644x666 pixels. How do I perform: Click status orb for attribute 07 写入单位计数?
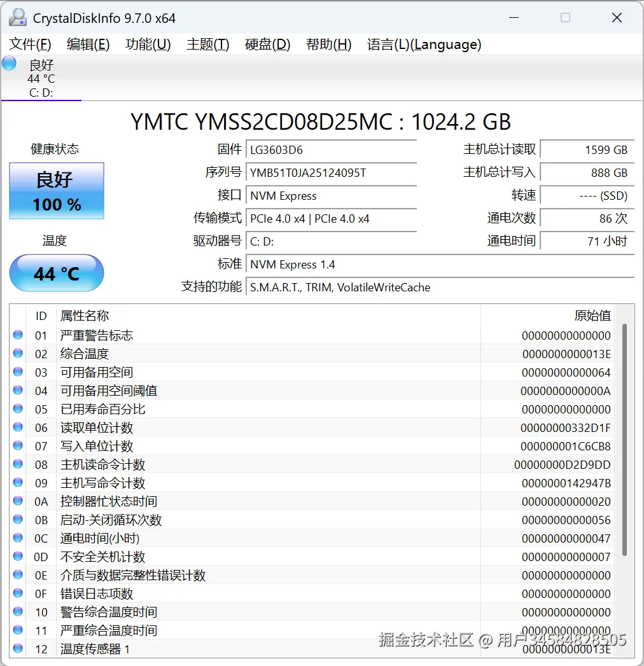[x=18, y=445]
